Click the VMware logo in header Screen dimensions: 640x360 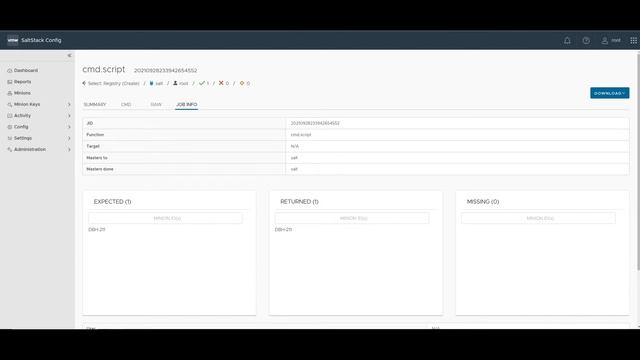pos(13,40)
